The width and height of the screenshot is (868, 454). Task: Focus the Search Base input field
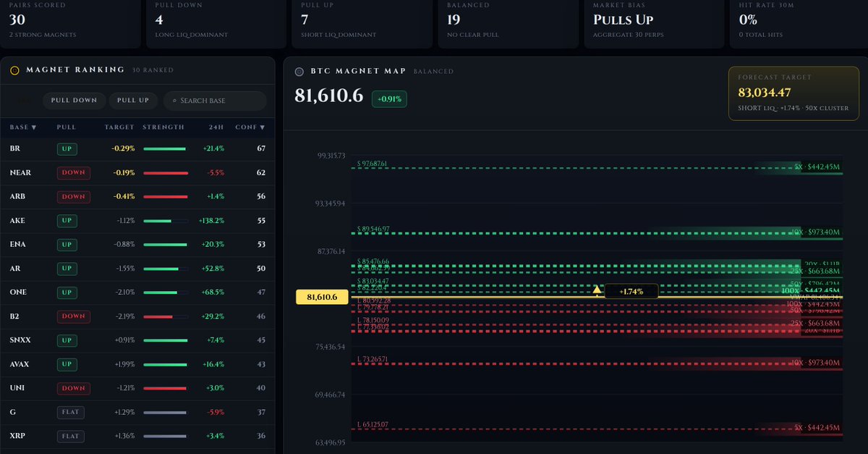[x=215, y=101]
